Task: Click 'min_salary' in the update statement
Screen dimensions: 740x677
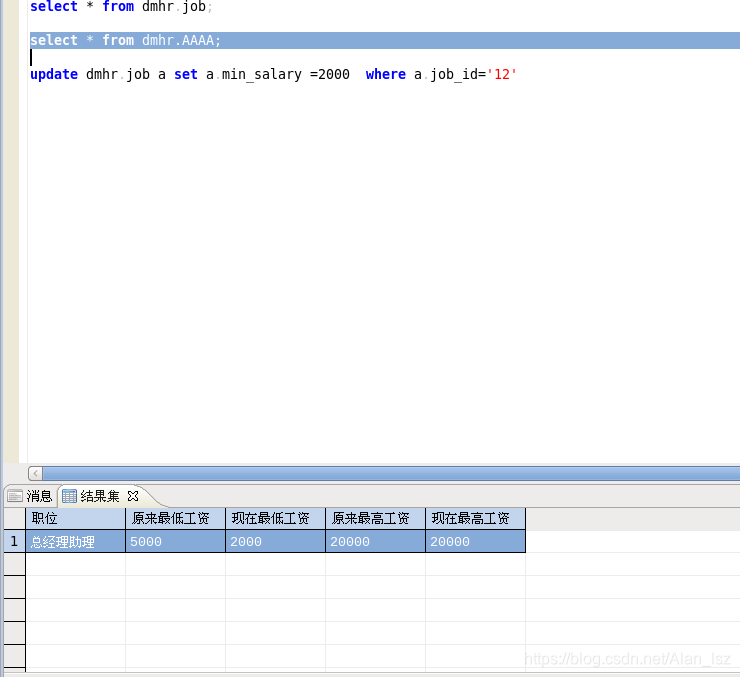Action: pos(261,75)
